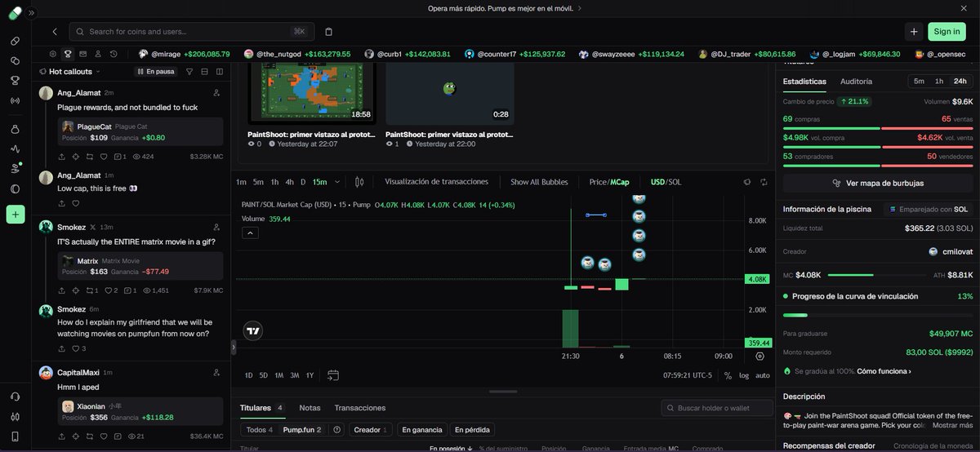
Task: Select the 4h chart interval
Action: (289, 182)
